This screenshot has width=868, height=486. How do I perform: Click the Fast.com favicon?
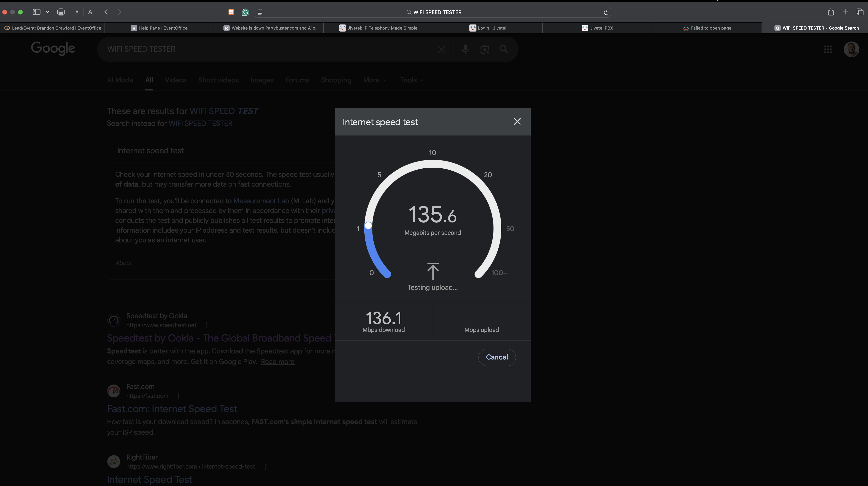pos(114,391)
